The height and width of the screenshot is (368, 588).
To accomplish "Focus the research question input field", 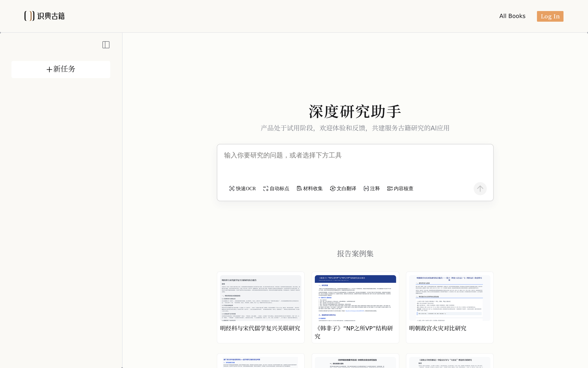I will 355,163.
